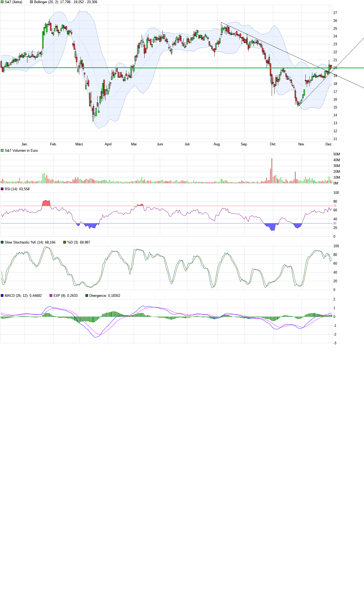
Task: Click the price axis value 15
Action: [x=335, y=107]
